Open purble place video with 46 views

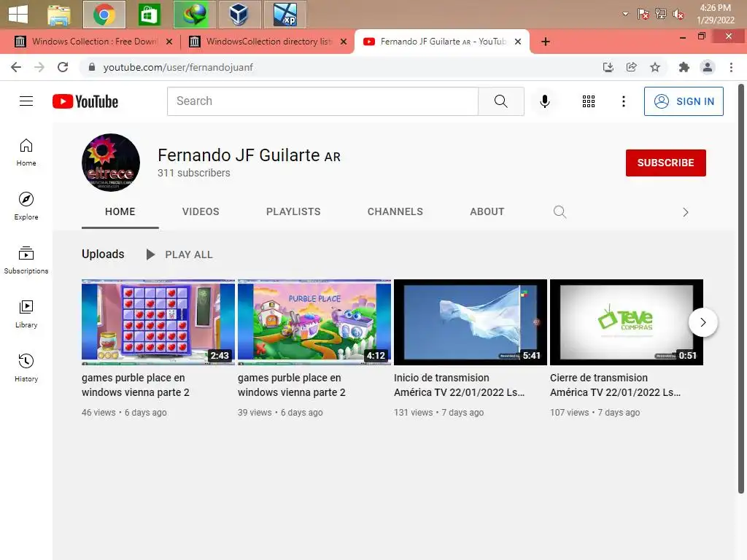click(135, 385)
